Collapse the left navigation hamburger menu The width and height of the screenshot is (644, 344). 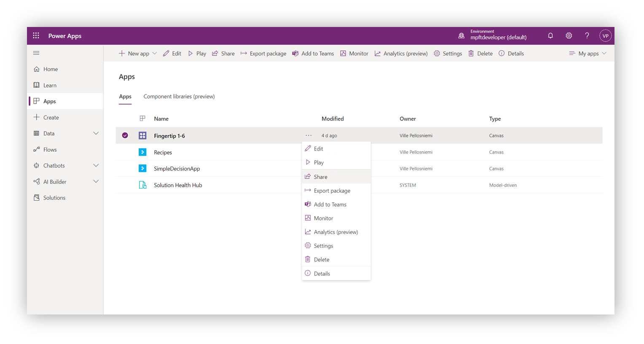click(x=36, y=53)
